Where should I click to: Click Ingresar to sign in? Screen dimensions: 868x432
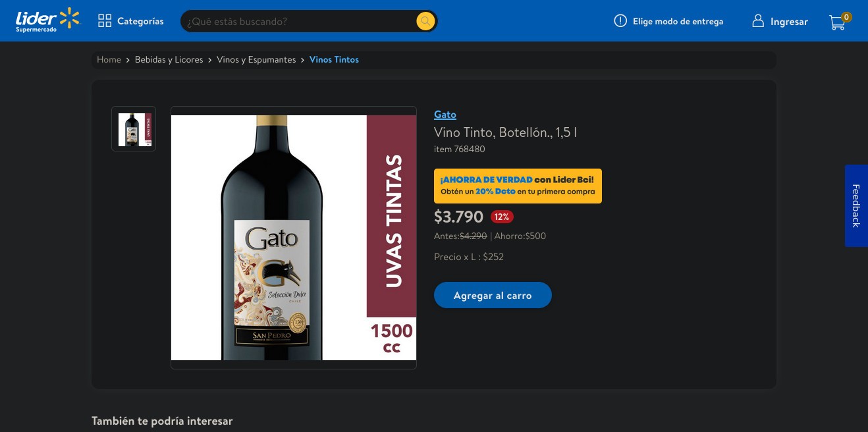(789, 22)
